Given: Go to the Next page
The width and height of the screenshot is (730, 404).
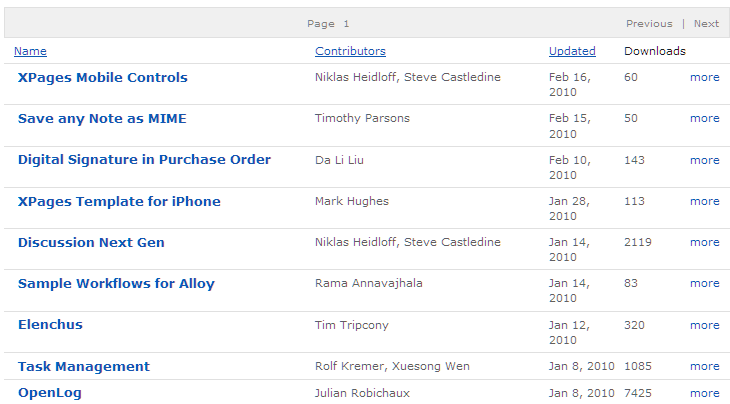Looking at the screenshot, I should click(706, 24).
